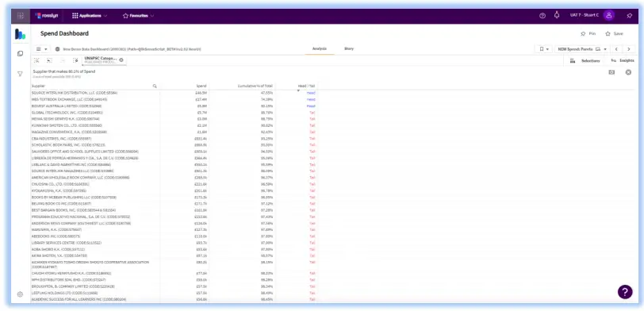Open the settings gear in the sidebar
Viewport: 644px width, 311px height.
click(x=20, y=294)
